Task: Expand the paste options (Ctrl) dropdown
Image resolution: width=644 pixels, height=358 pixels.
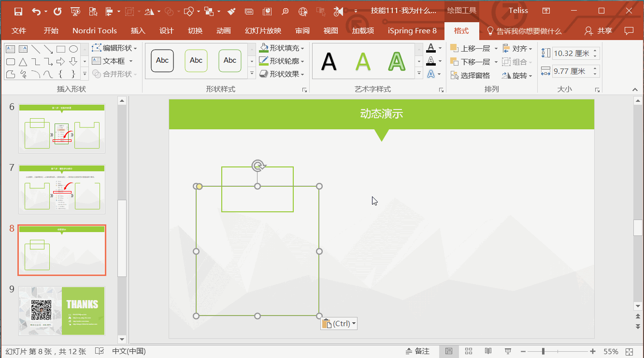Action: [354, 324]
